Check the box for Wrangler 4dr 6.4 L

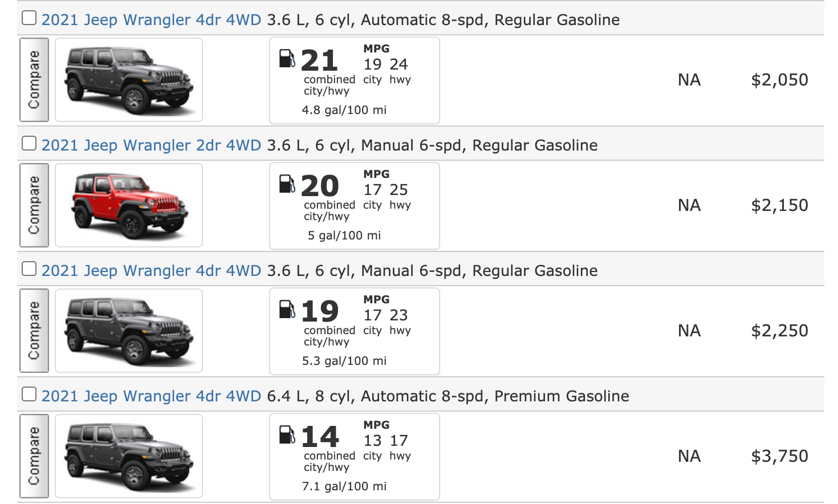pyautogui.click(x=29, y=395)
